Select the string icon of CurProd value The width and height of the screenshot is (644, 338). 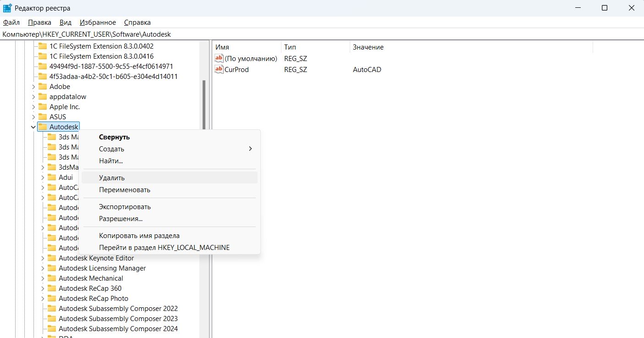pos(219,70)
